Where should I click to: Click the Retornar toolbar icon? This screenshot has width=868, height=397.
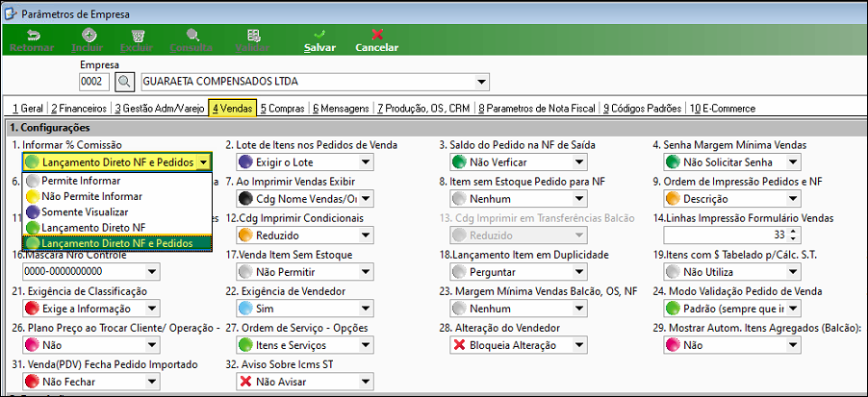pyautogui.click(x=32, y=36)
